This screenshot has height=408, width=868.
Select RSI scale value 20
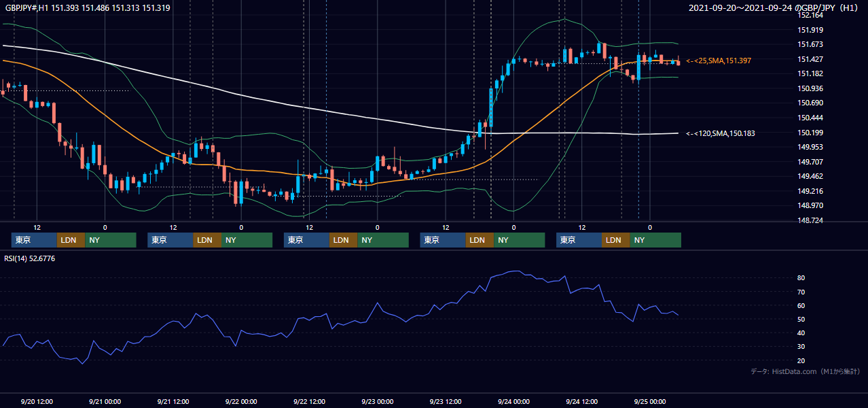click(x=801, y=360)
